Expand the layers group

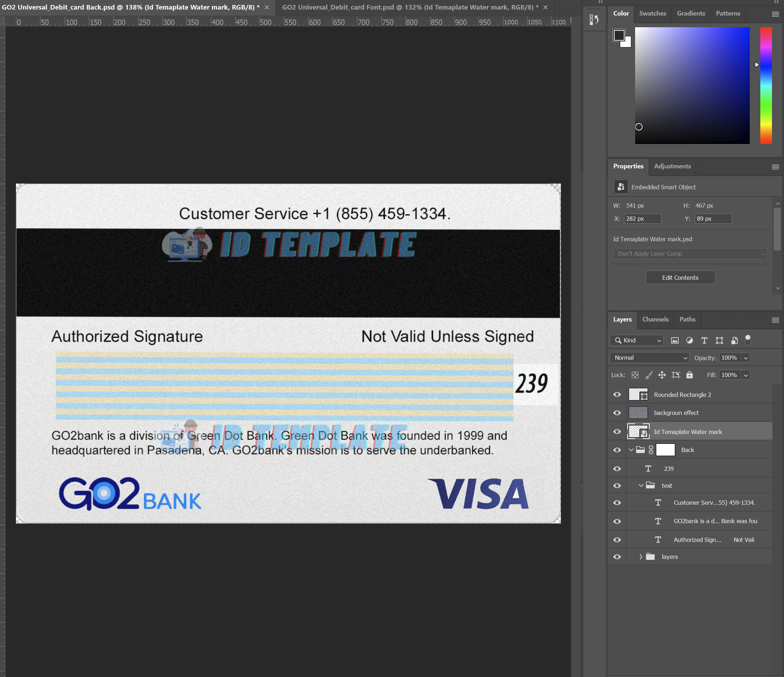[640, 557]
